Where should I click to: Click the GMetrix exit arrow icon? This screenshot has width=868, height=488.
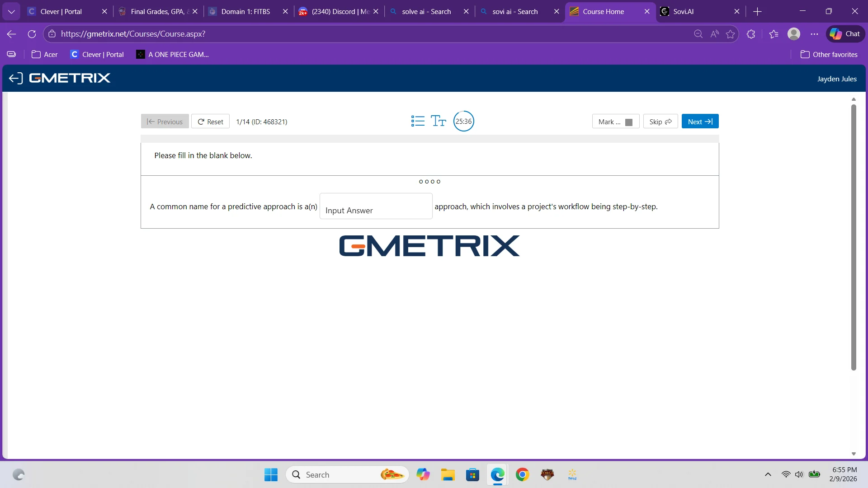[x=15, y=78]
